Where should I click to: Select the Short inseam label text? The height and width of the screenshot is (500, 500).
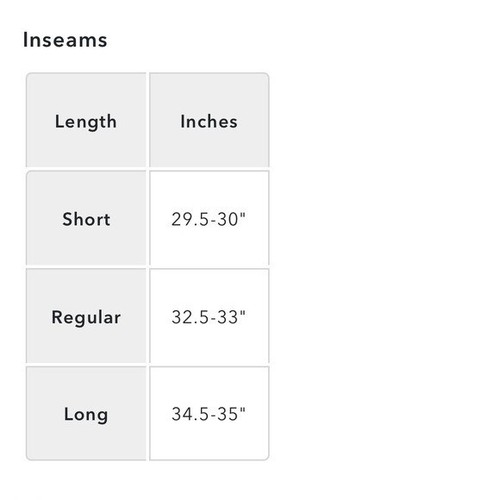86,219
